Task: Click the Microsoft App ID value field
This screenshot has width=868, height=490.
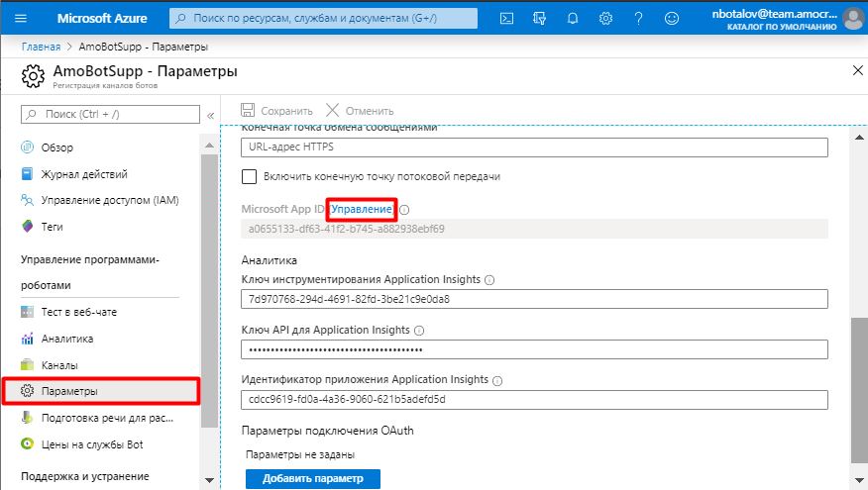Action: pos(534,229)
